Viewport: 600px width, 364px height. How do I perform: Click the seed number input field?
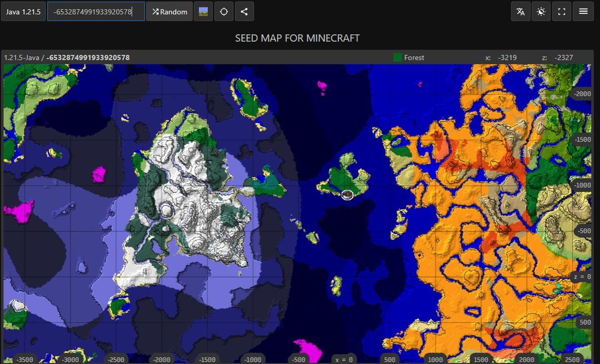96,12
